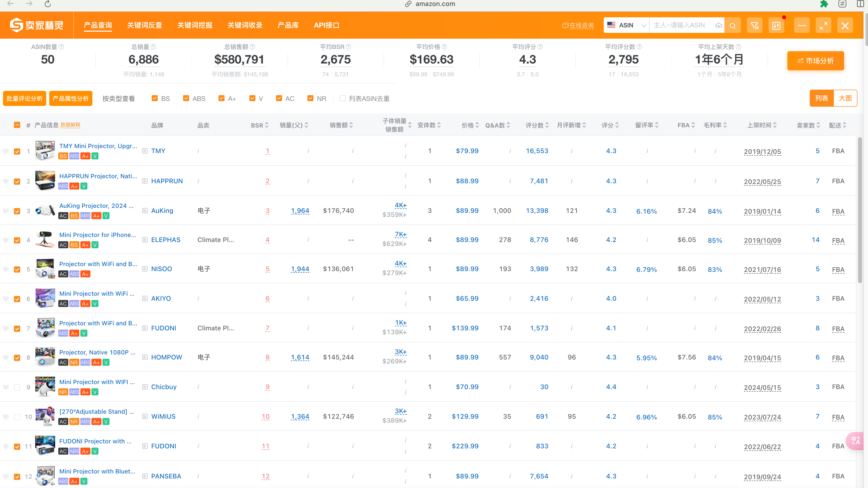Image resolution: width=868 pixels, height=488 pixels.
Task: Sort by BSR column arrows
Action: [x=267, y=125]
